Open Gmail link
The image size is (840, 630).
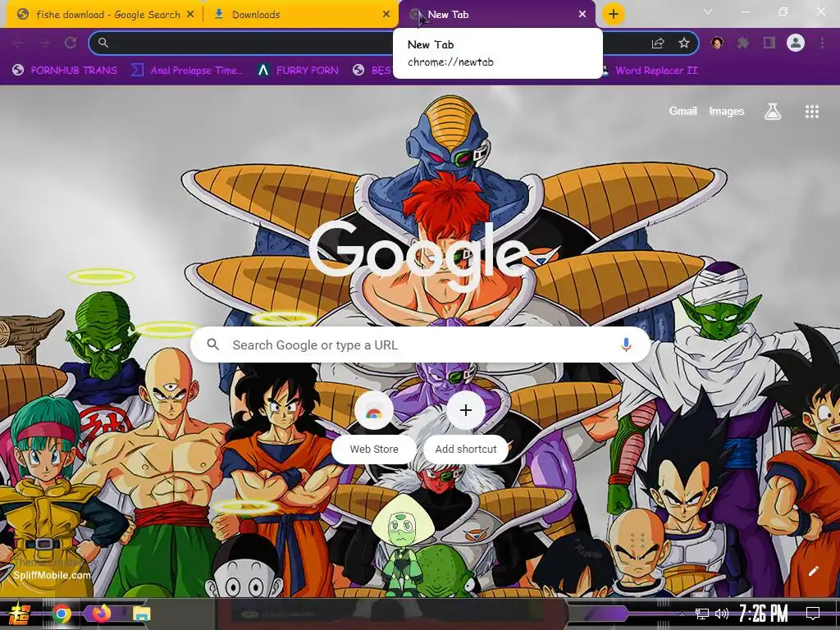682,111
